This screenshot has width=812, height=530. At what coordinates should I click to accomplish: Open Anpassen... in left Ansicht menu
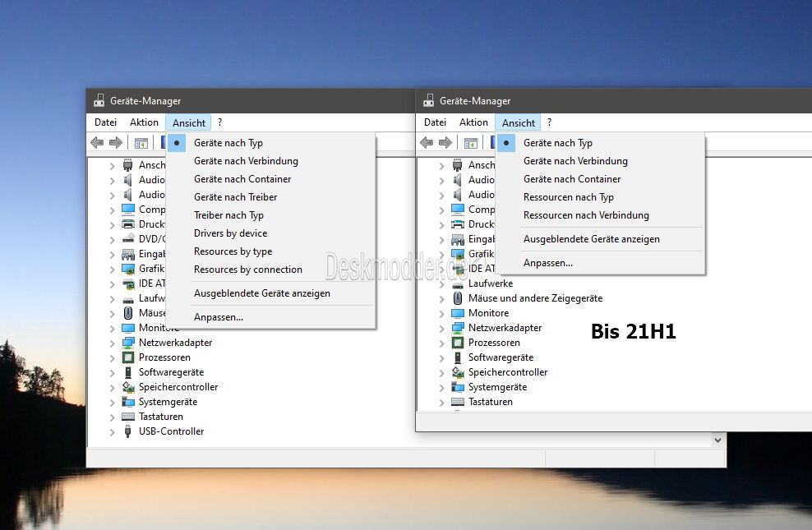tap(270, 317)
